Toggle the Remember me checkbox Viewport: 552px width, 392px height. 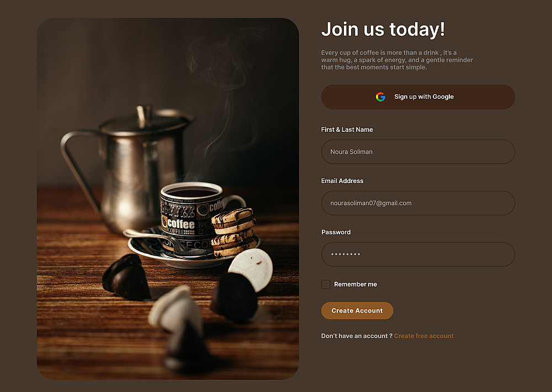click(x=326, y=284)
